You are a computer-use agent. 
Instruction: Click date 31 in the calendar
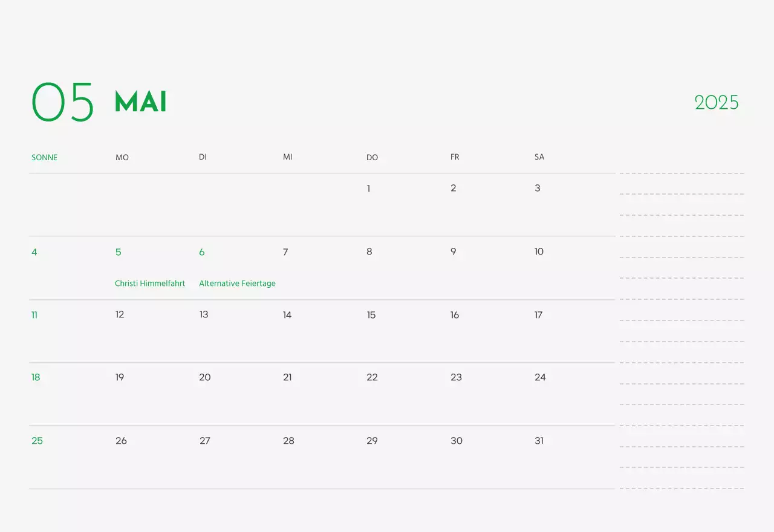[x=539, y=441]
